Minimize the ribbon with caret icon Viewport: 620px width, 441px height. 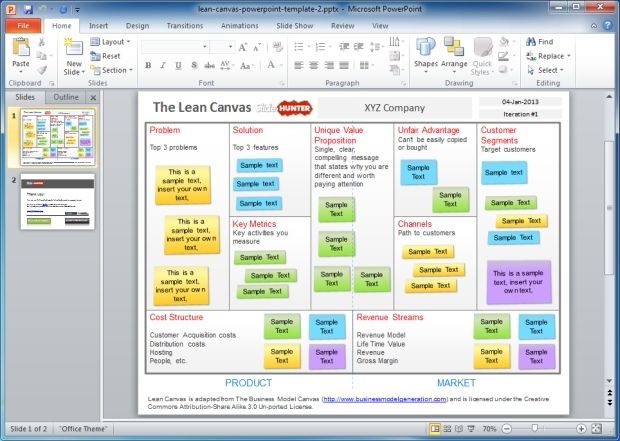594,26
